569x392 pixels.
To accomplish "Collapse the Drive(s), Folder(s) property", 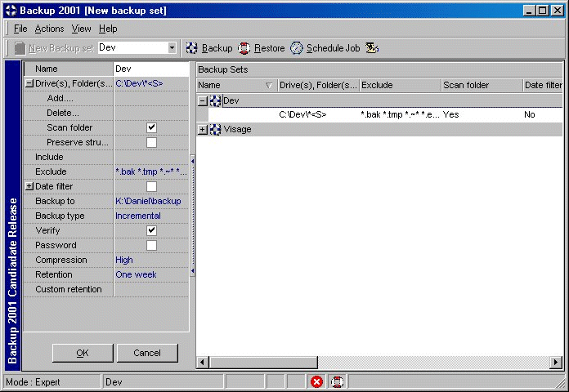I will point(29,83).
